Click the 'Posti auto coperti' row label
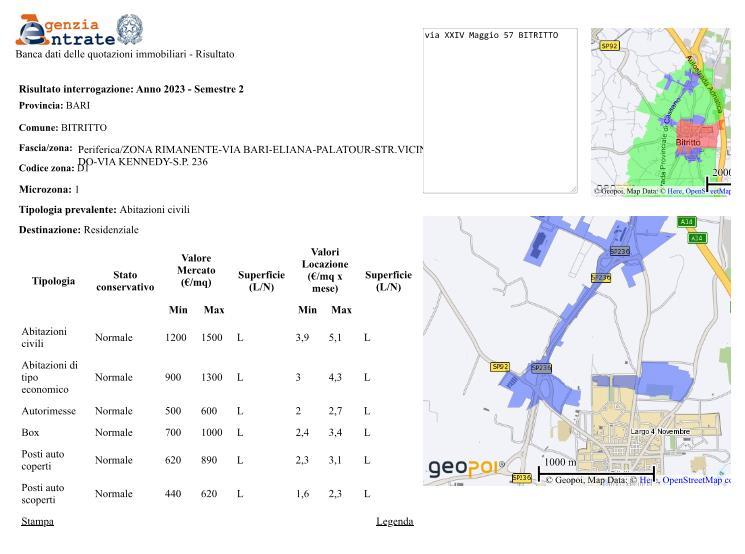The width and height of the screenshot is (745, 554). coord(43,460)
